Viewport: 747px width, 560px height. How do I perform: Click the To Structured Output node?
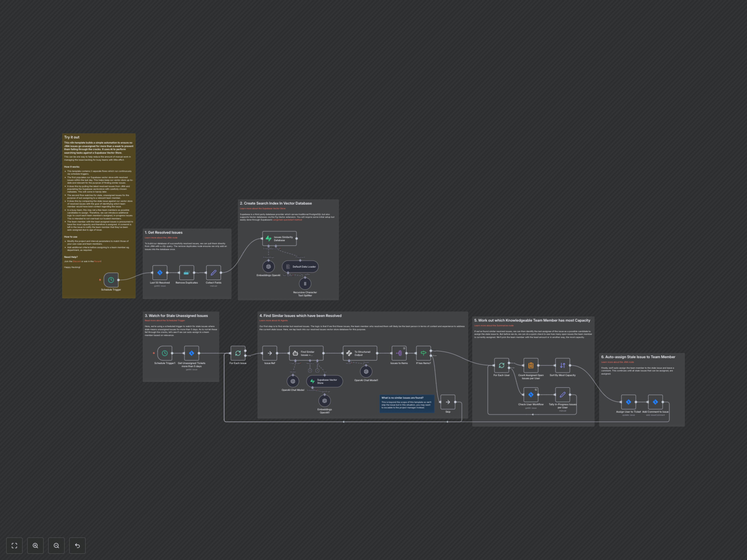pos(360,353)
